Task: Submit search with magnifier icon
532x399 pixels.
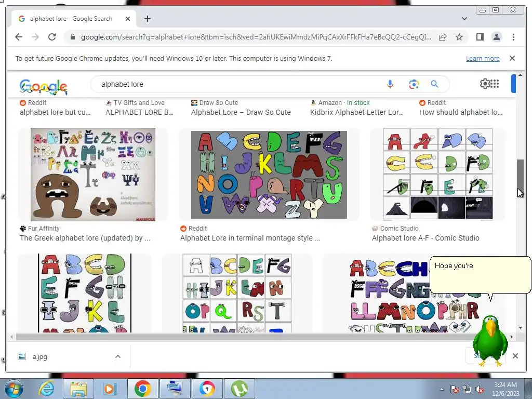Action: pos(434,84)
